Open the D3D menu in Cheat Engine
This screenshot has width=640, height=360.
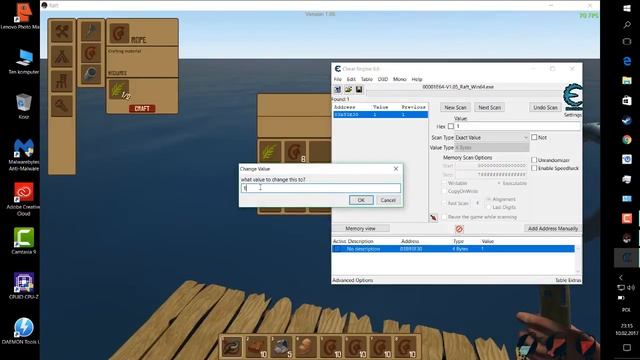tap(382, 79)
